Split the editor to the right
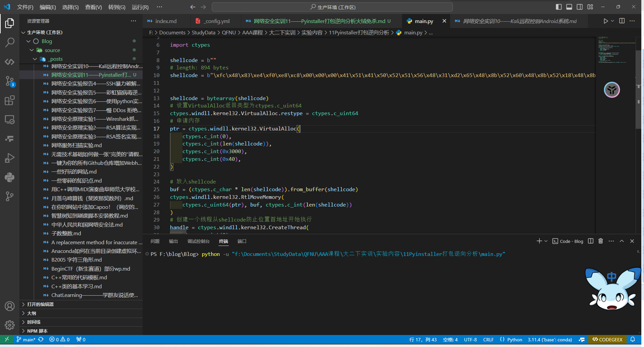The height and width of the screenshot is (347, 644). (x=622, y=21)
